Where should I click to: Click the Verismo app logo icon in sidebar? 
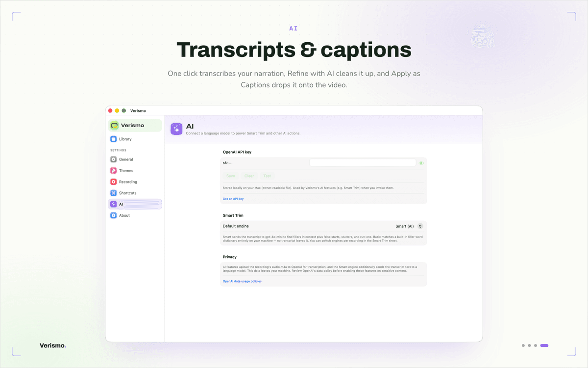pyautogui.click(x=114, y=125)
